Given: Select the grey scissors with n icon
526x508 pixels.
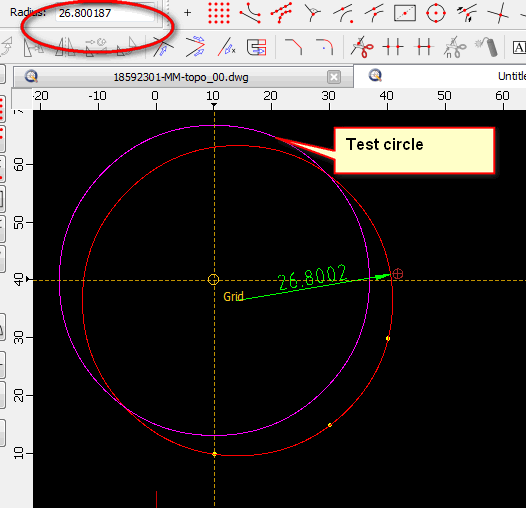Looking at the screenshot, I should [x=455, y=47].
